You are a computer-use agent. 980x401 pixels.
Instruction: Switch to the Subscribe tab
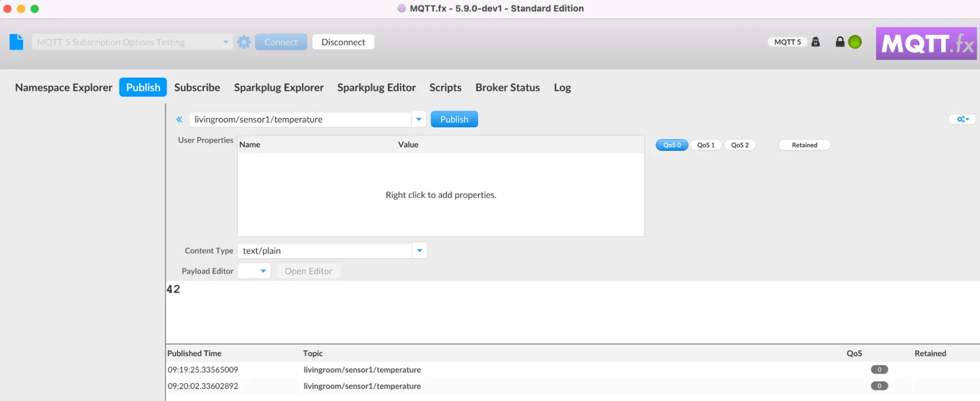click(197, 87)
